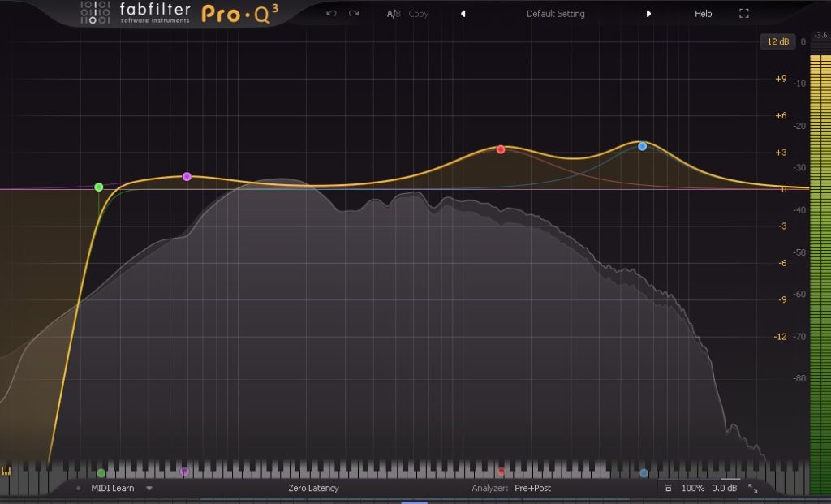Select the red EQ band dot
This screenshot has width=831, height=504.
tap(501, 149)
